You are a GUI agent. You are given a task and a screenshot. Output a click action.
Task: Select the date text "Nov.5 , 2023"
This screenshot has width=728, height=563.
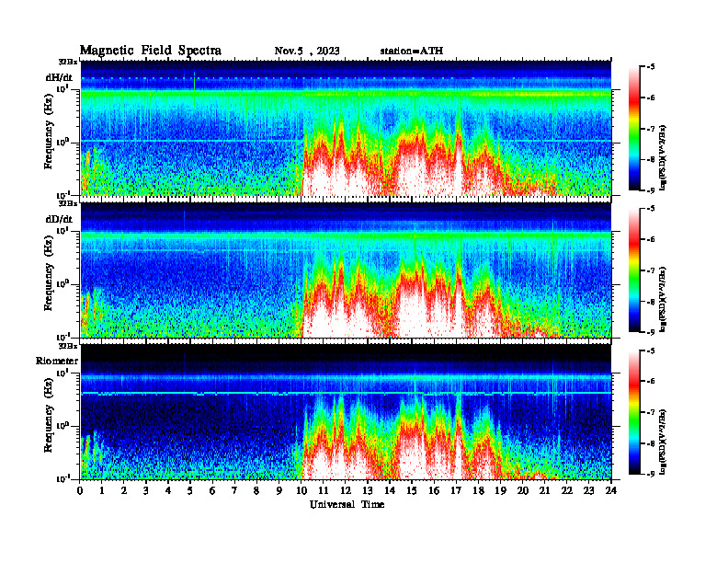coord(307,52)
